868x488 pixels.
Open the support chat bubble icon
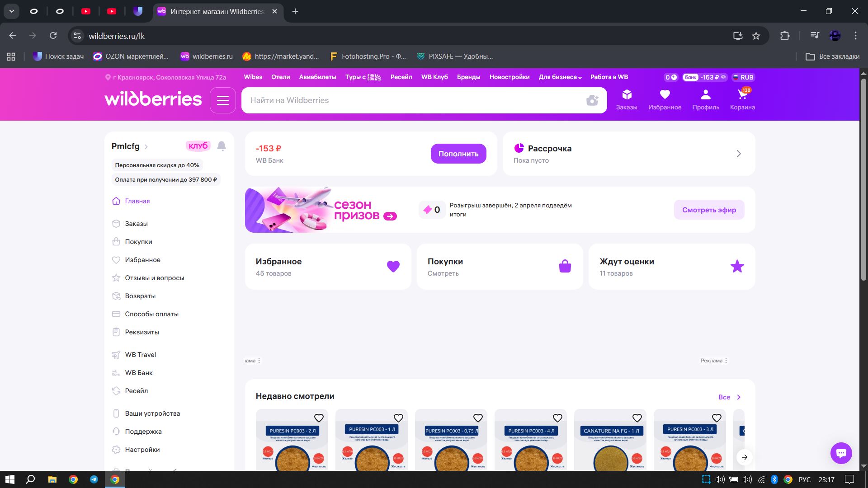coord(841,453)
